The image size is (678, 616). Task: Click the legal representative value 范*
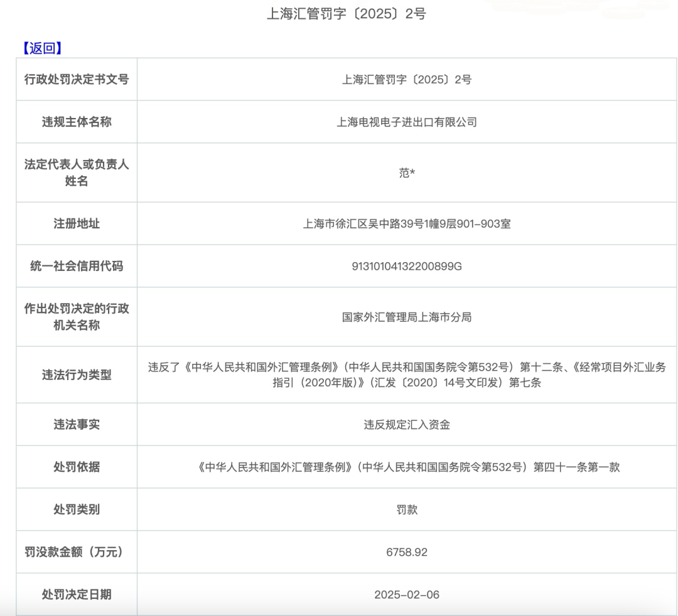(x=407, y=173)
